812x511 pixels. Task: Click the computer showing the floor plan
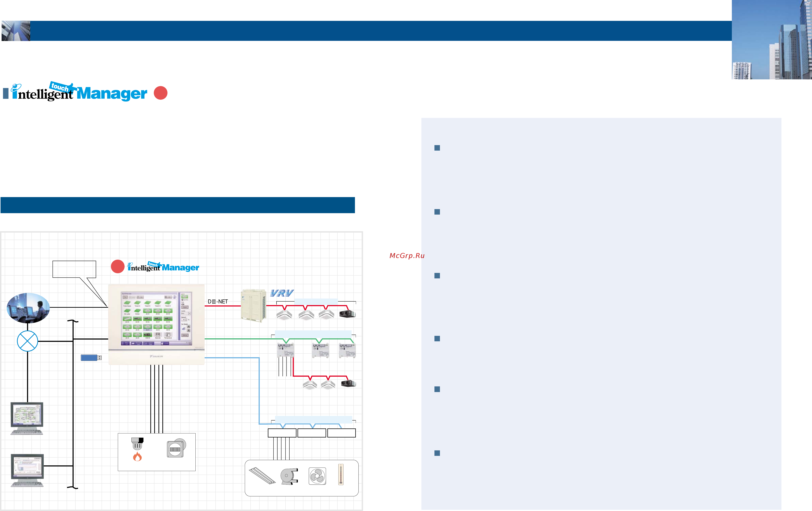(27, 418)
